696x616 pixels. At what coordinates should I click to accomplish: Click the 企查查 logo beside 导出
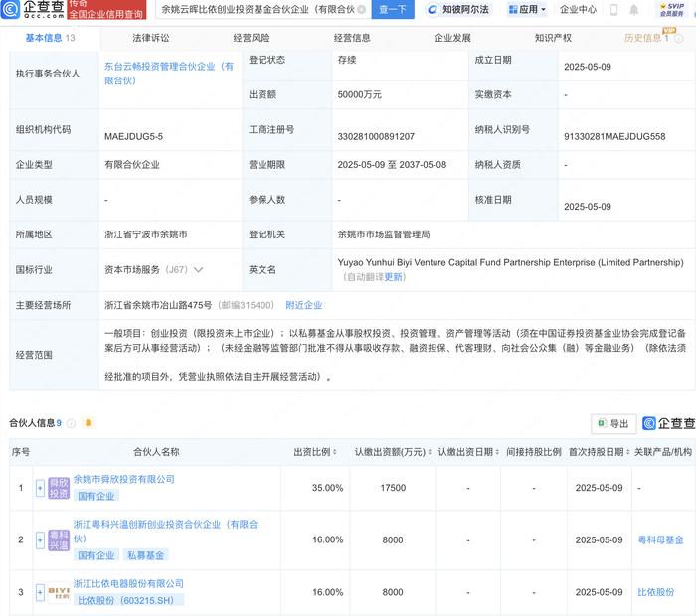click(669, 423)
